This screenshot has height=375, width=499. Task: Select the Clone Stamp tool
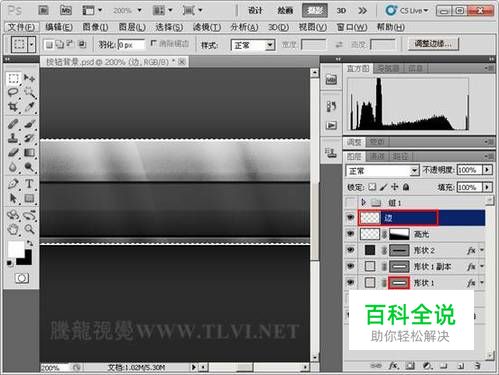(13, 138)
